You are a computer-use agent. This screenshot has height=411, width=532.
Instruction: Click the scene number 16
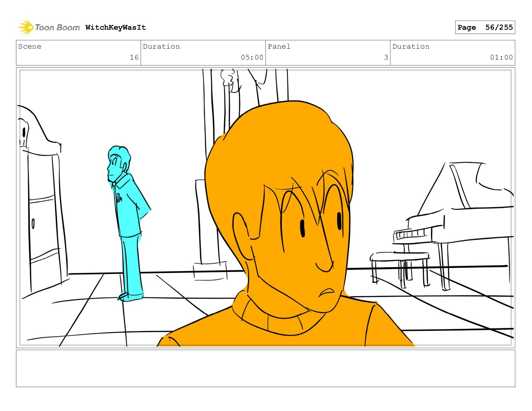click(134, 57)
